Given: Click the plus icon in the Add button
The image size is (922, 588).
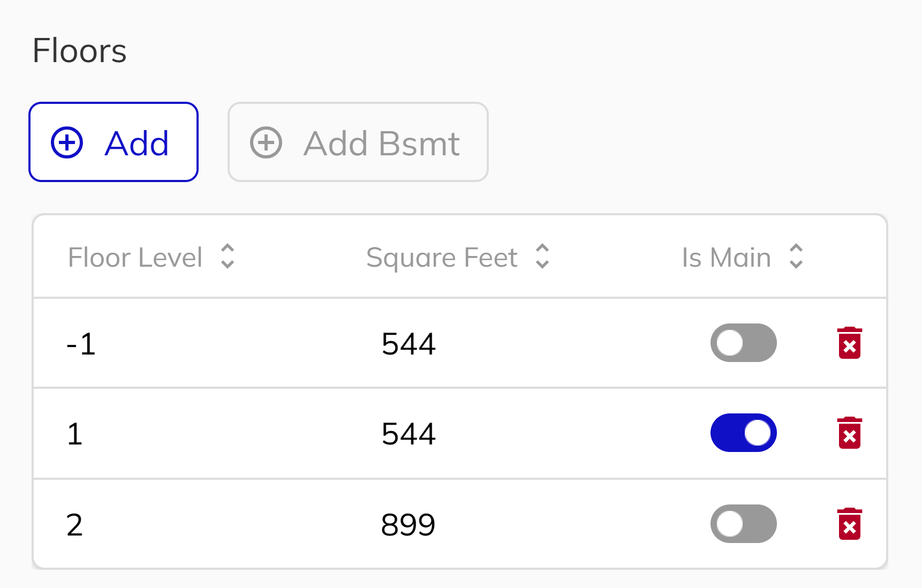Looking at the screenshot, I should pos(66,142).
